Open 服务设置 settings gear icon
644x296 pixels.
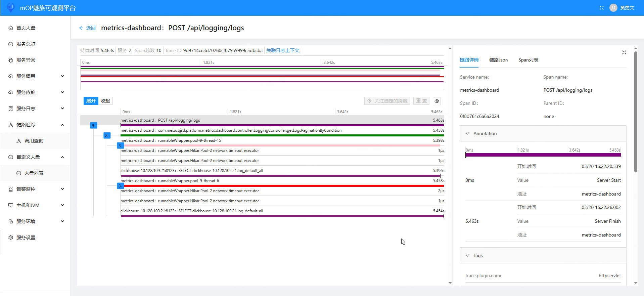coord(11,238)
